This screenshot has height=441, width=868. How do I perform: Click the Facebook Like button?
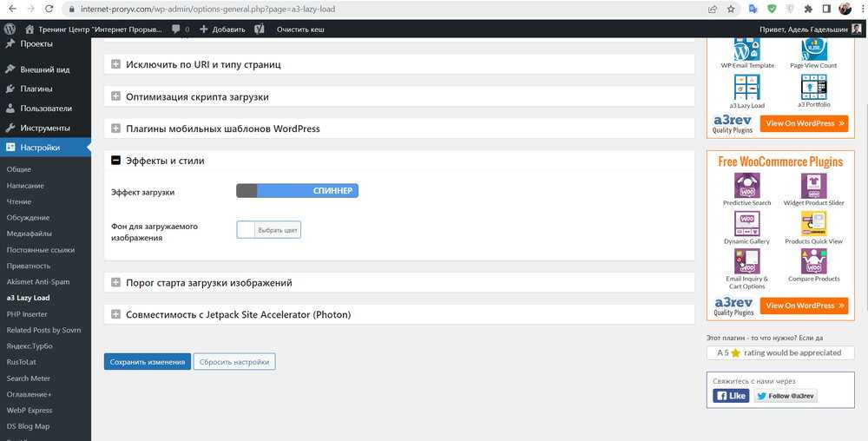(x=731, y=396)
